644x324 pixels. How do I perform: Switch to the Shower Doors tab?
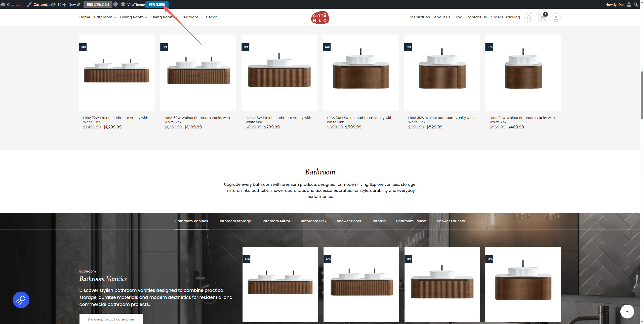(349, 221)
